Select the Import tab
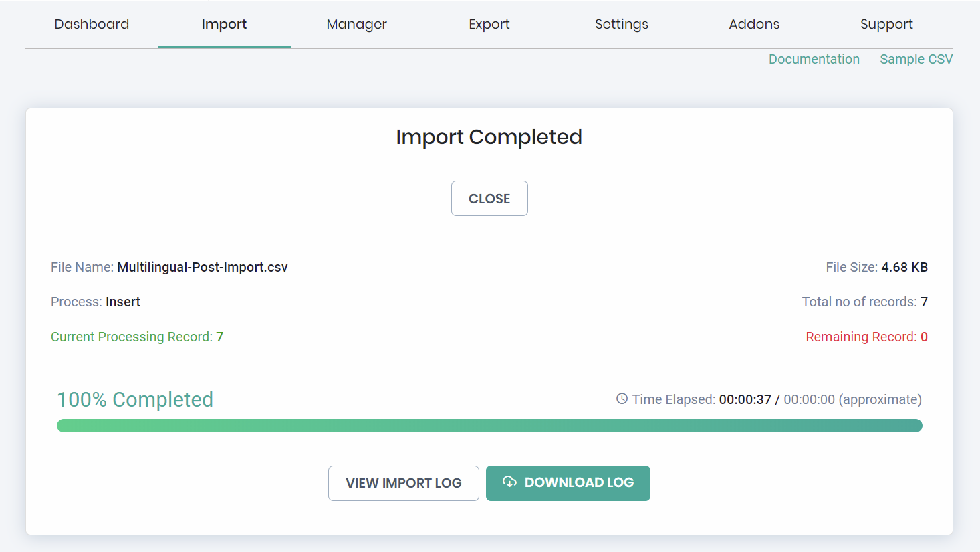980x552 pixels. (224, 24)
